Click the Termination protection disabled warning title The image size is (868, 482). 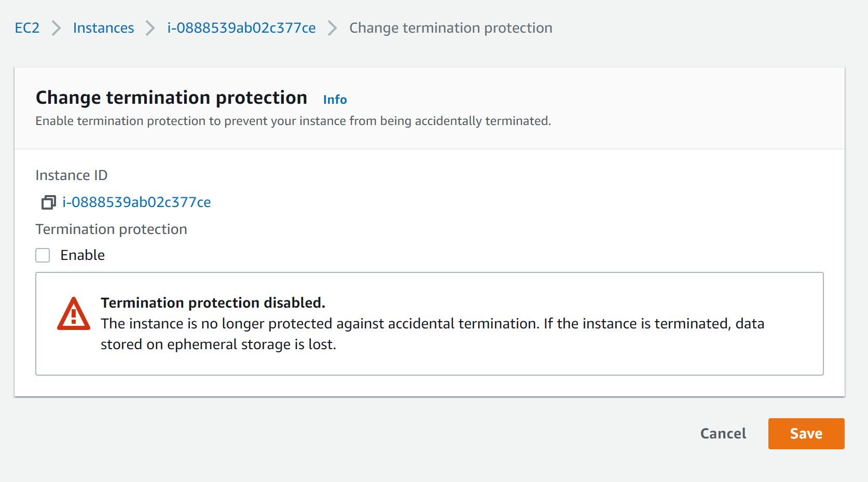[x=213, y=302]
